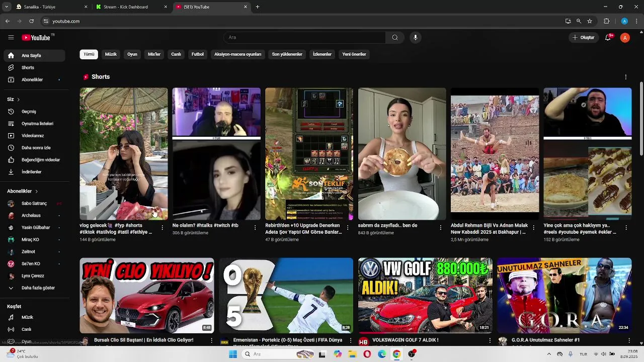Open the notifications bell

coord(608,37)
